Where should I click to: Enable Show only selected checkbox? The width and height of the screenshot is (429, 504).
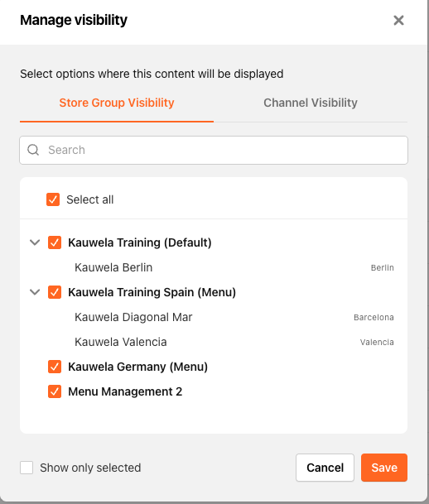pos(27,468)
